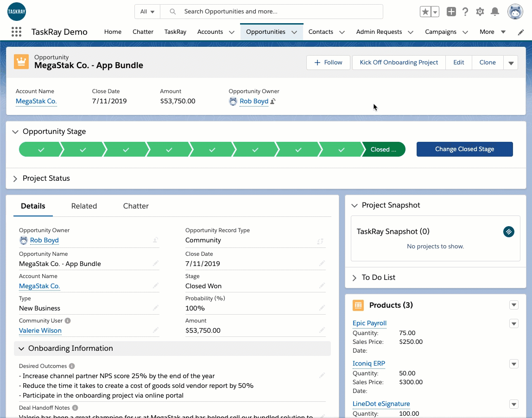532x418 pixels.
Task: Open the Salesforce App Launcher waffle icon
Action: click(x=16, y=32)
